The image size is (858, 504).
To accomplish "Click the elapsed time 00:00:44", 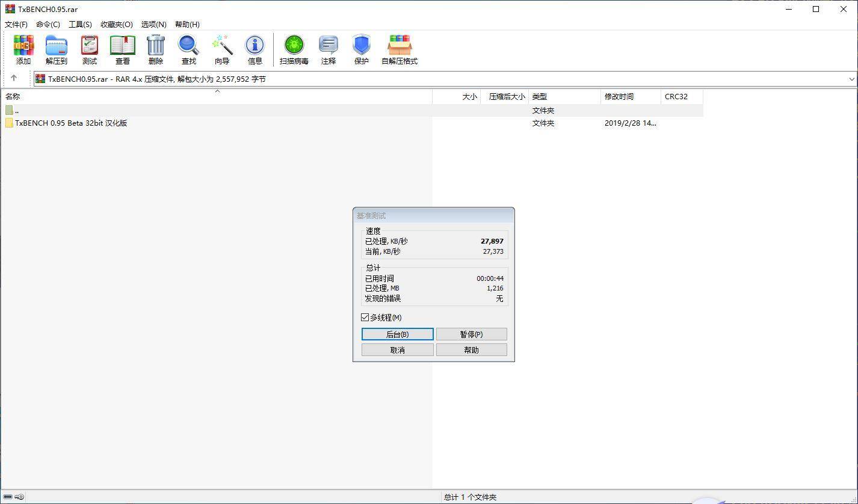I will (x=490, y=278).
